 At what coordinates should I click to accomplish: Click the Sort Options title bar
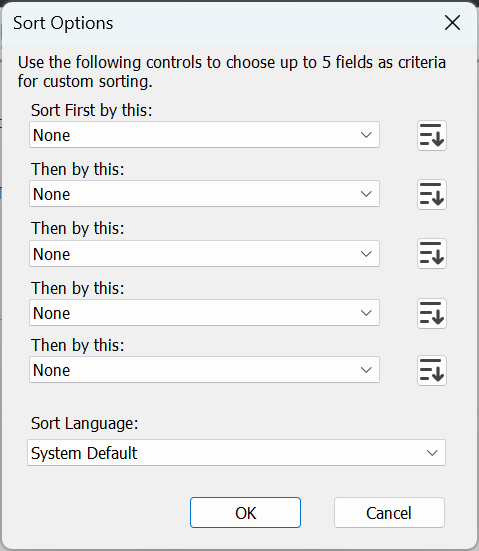pyautogui.click(x=225, y=23)
